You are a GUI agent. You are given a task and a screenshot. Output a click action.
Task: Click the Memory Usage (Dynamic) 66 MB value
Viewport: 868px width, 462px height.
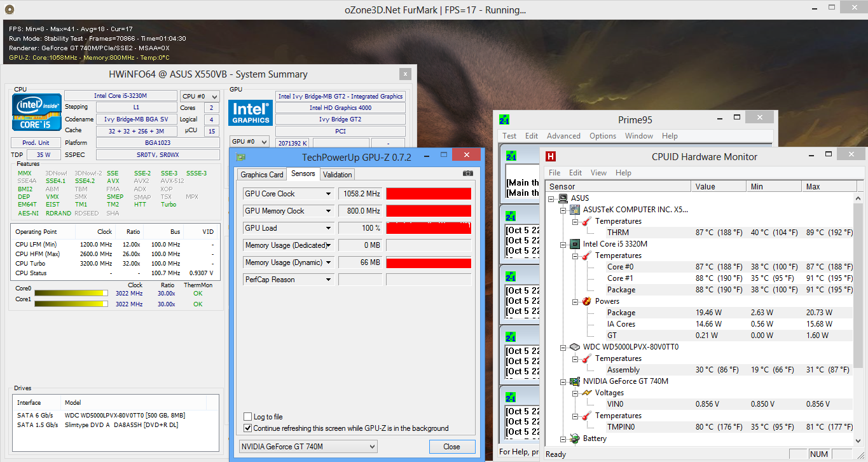point(360,262)
